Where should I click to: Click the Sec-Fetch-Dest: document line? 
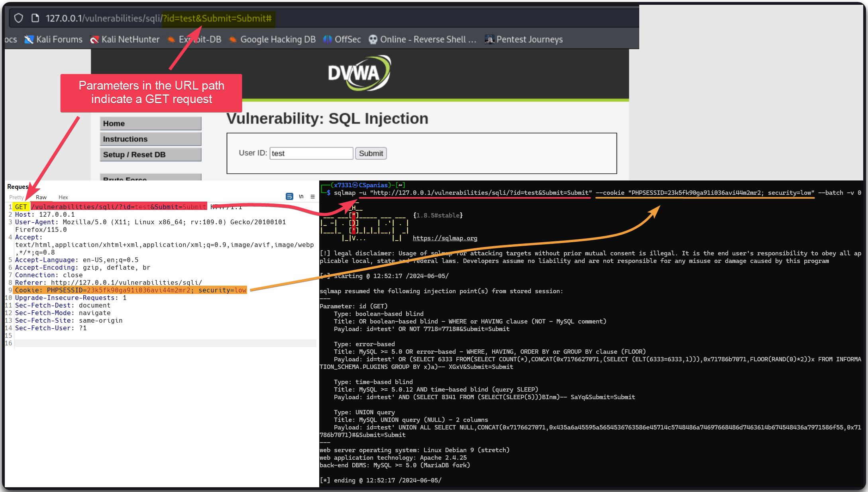pyautogui.click(x=63, y=305)
